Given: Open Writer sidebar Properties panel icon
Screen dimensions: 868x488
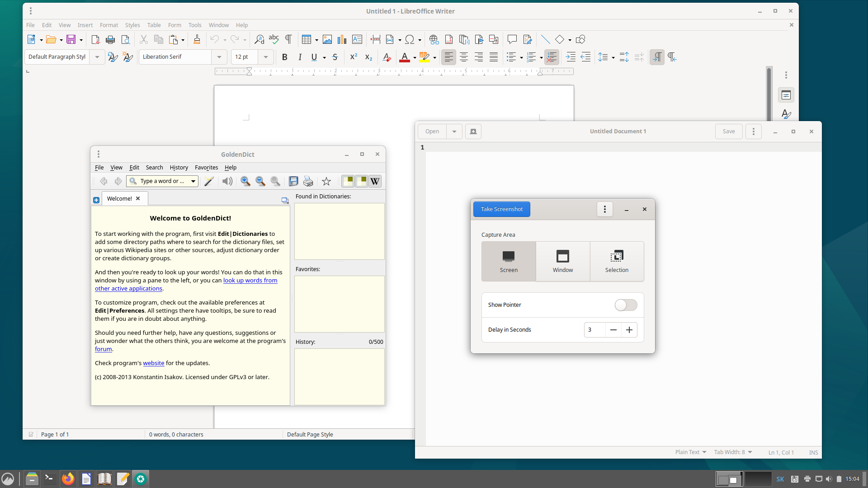Looking at the screenshot, I should (x=786, y=95).
